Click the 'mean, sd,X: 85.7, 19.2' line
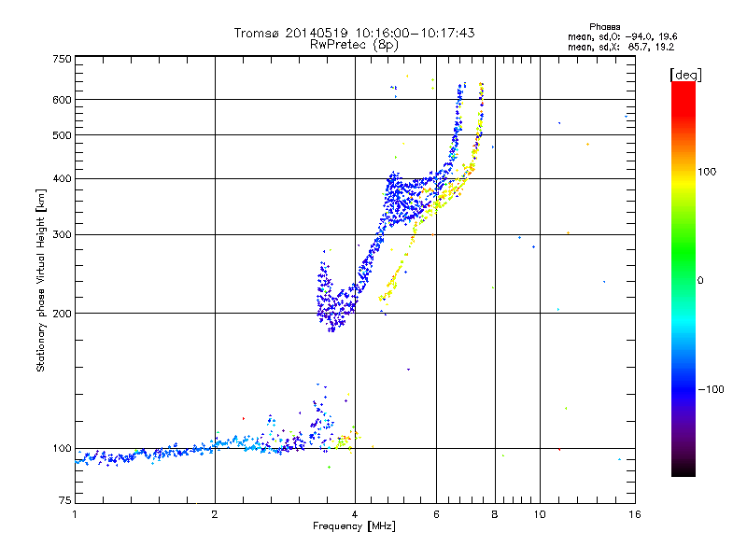The height and width of the screenshot is (560, 747). pyautogui.click(x=621, y=47)
